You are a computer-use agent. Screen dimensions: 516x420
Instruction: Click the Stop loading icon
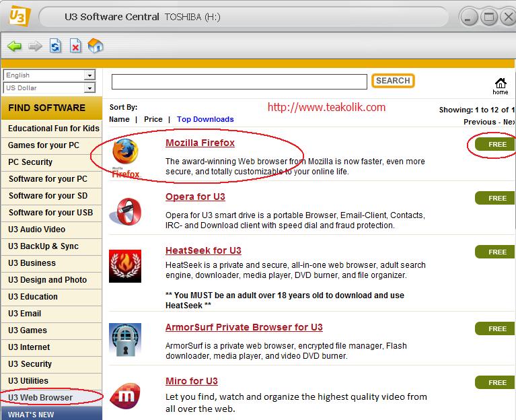(x=75, y=46)
